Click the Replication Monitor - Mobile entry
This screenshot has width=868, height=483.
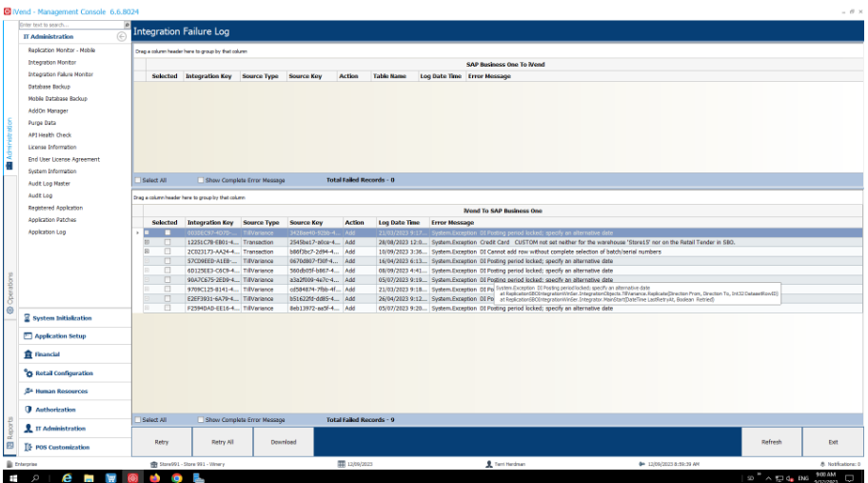pyautogui.click(x=62, y=50)
